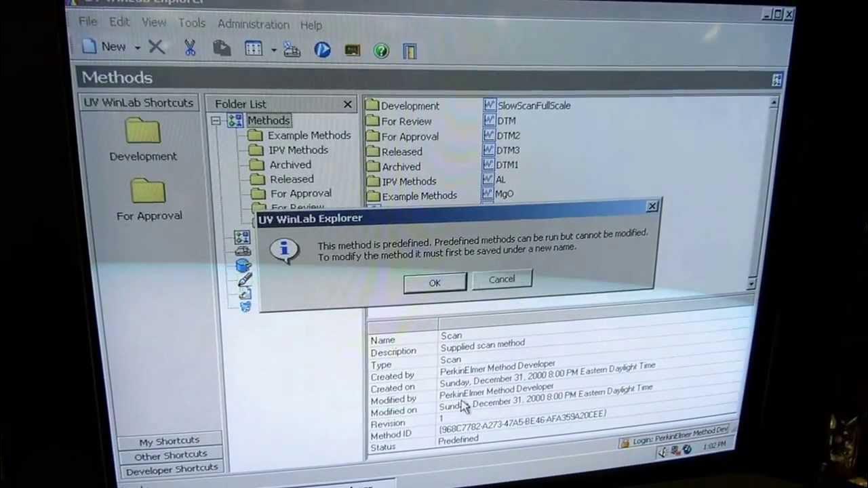Viewport: 868px width, 488px height.
Task: Select the AL method in the file list
Action: 500,179
